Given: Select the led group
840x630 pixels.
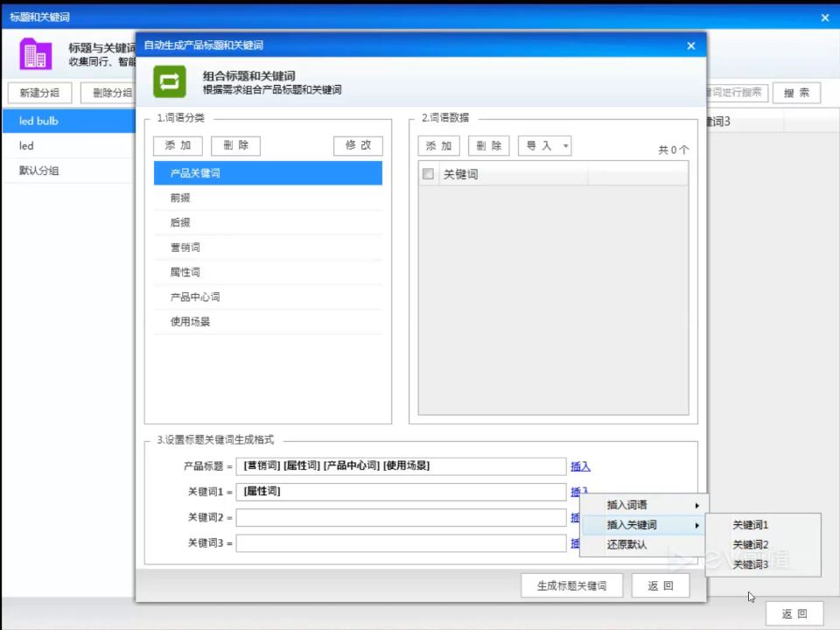Looking at the screenshot, I should pos(69,146).
